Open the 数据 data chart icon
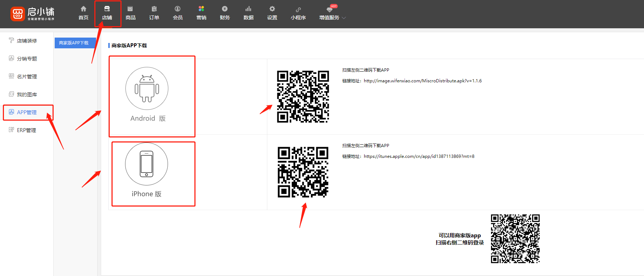The width and height of the screenshot is (644, 276). coord(248,9)
